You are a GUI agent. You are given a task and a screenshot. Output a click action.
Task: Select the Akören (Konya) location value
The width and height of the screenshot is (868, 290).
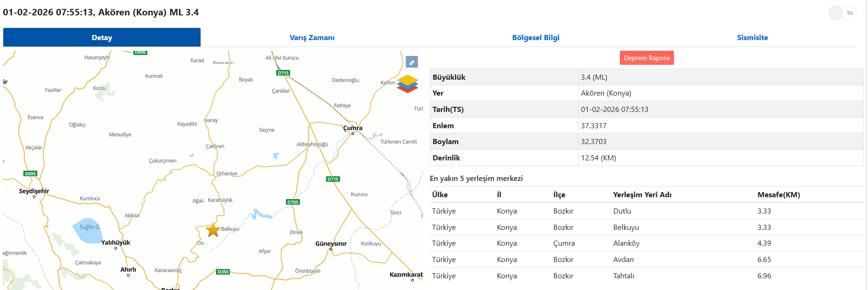pyautogui.click(x=606, y=93)
